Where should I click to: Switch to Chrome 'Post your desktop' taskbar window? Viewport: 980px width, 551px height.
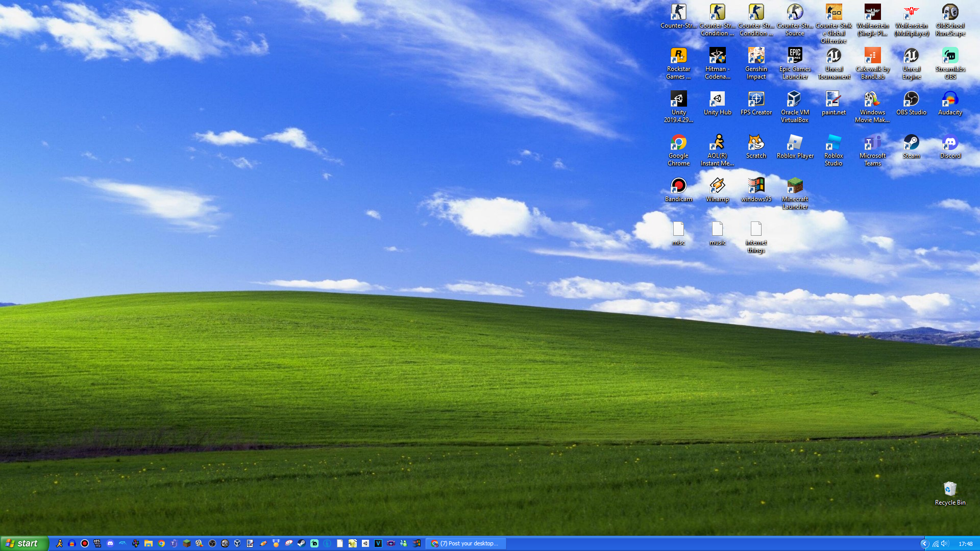tap(465, 543)
